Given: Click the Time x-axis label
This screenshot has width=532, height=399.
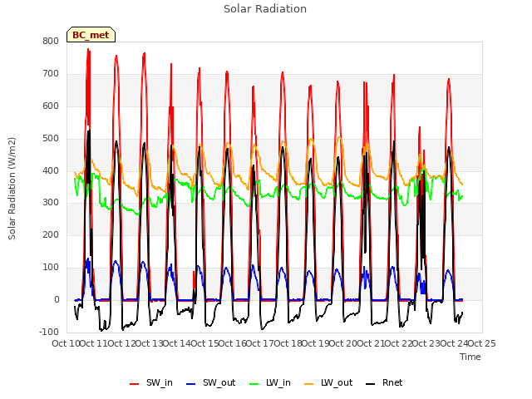Looking at the screenshot, I should point(470,357).
